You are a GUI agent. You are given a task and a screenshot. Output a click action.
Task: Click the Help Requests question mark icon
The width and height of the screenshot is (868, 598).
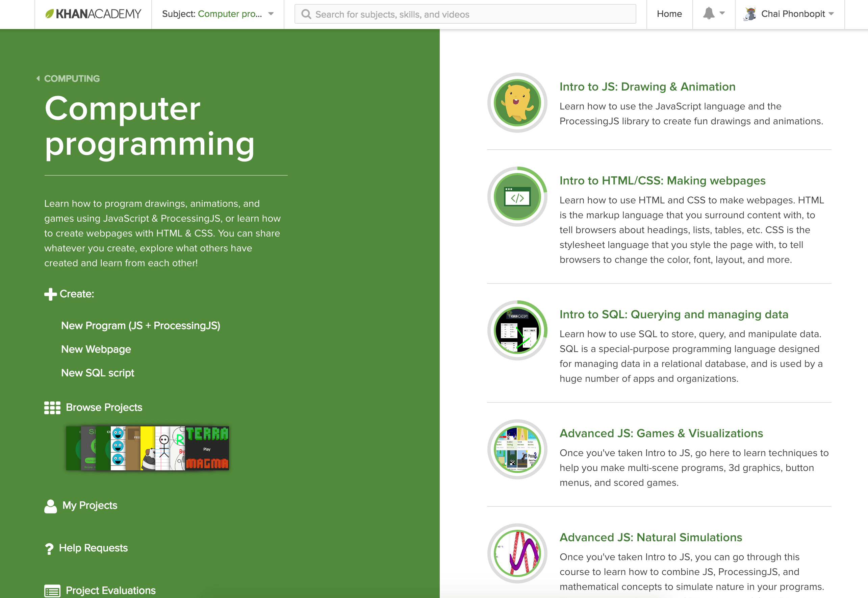49,549
